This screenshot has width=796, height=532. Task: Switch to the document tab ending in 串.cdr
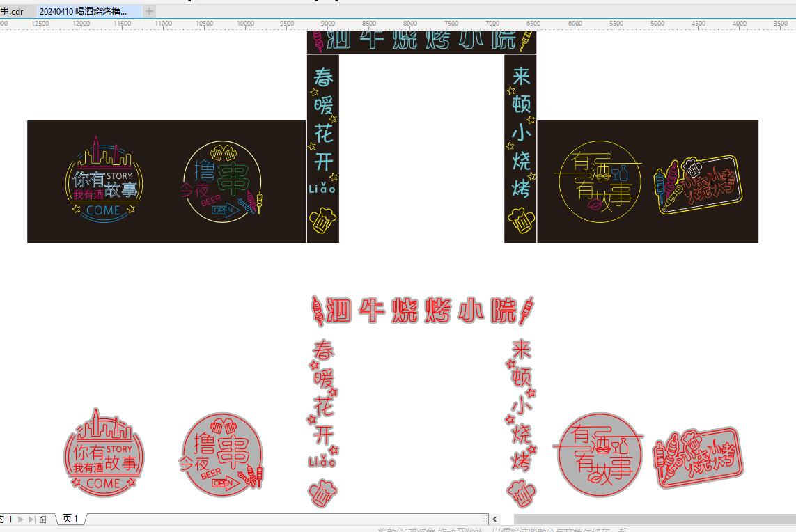pyautogui.click(x=12, y=11)
